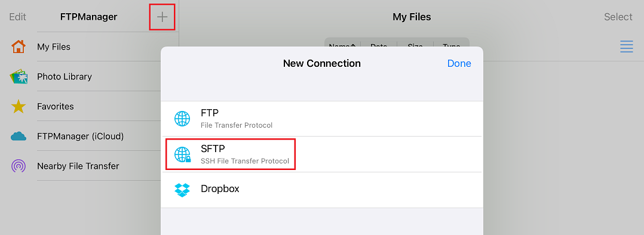Click the FTP globe icon
Screen dimensions: 644x235
[182, 119]
